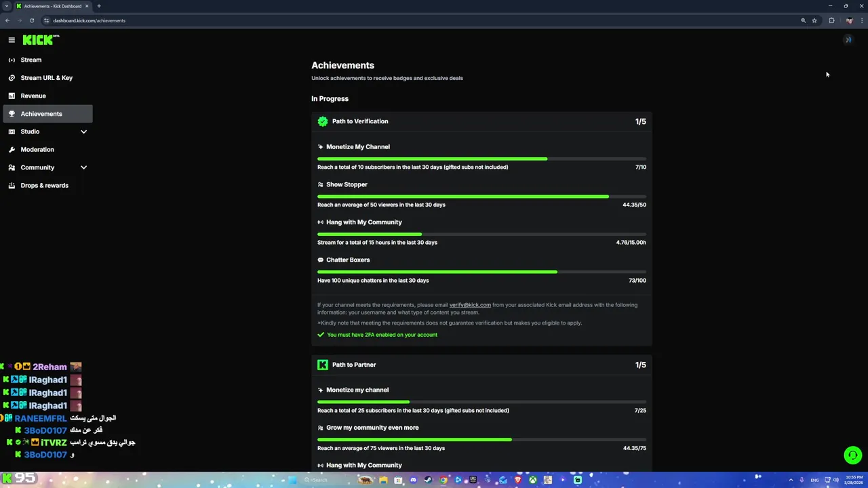The height and width of the screenshot is (488, 868).
Task: Open the green support chat bubble
Action: coord(852,455)
